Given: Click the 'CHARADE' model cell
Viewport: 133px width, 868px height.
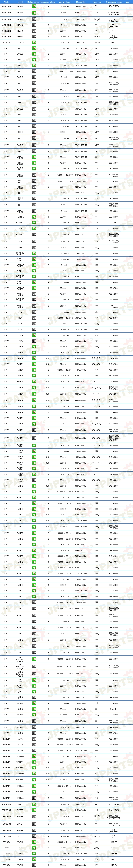Looking at the screenshot, I should pyautogui.click(x=20, y=42).
